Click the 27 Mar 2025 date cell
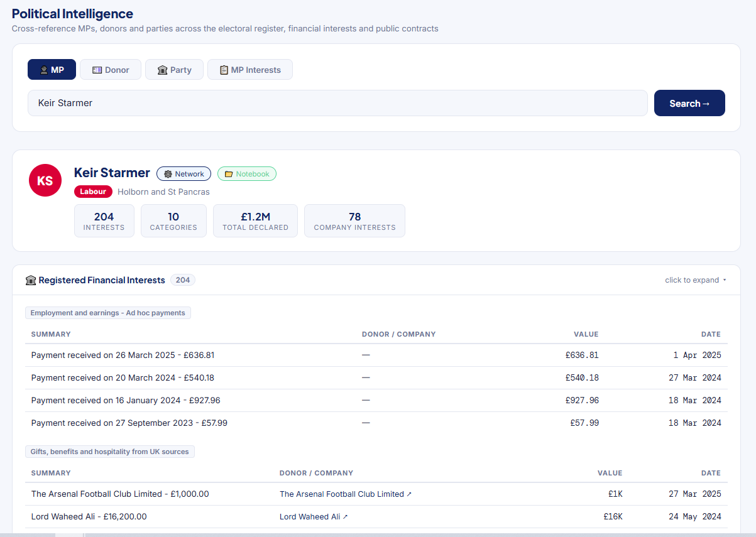This screenshot has width=756, height=537. [x=695, y=494]
